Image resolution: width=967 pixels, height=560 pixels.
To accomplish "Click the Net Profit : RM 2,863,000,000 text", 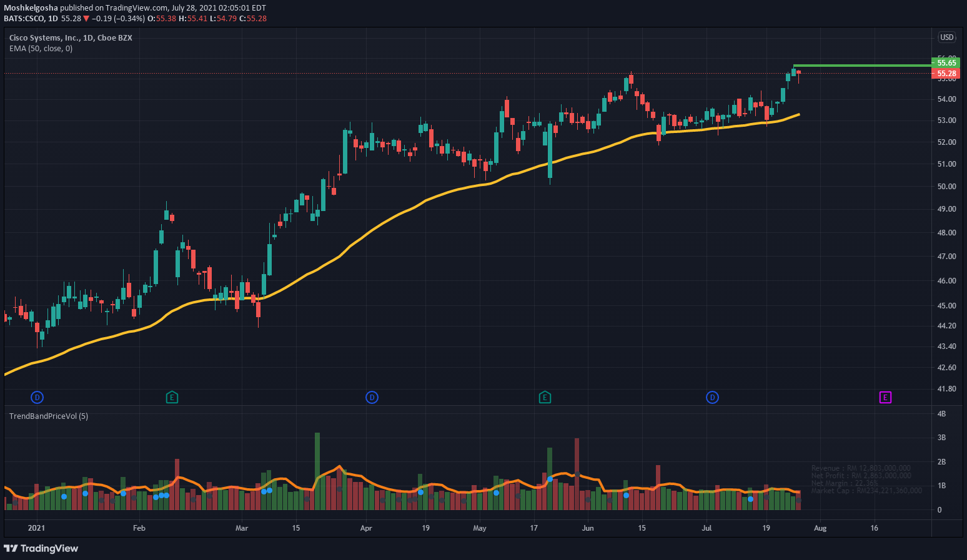I will coord(861,476).
